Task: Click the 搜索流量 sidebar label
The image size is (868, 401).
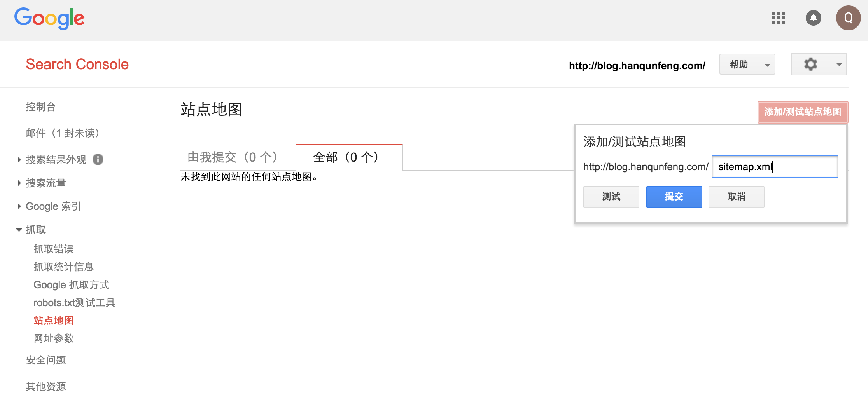Action: click(x=46, y=183)
